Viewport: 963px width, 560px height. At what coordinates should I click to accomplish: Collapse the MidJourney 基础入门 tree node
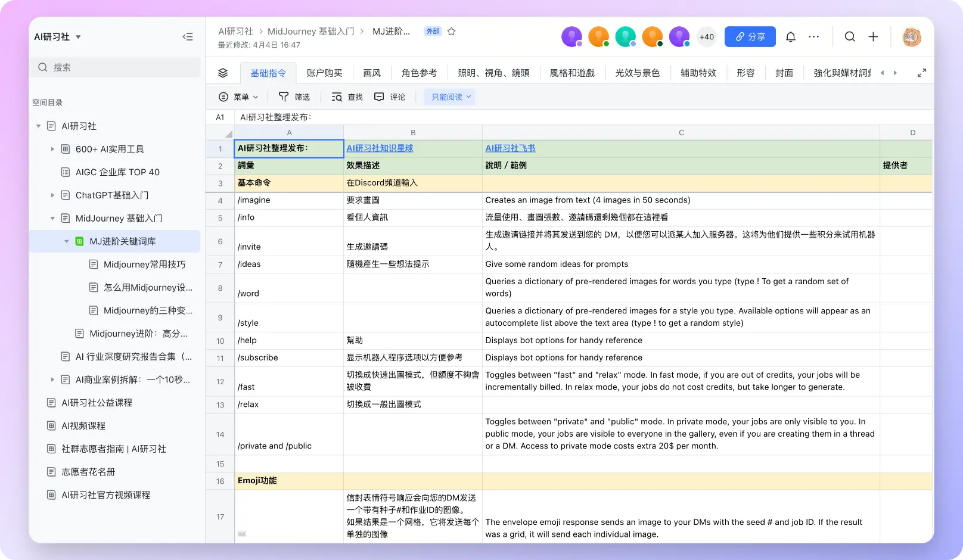(52, 219)
